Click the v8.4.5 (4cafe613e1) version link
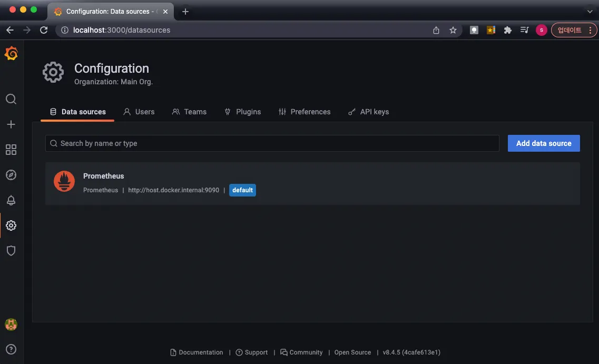This screenshot has width=599, height=364. pyautogui.click(x=411, y=352)
